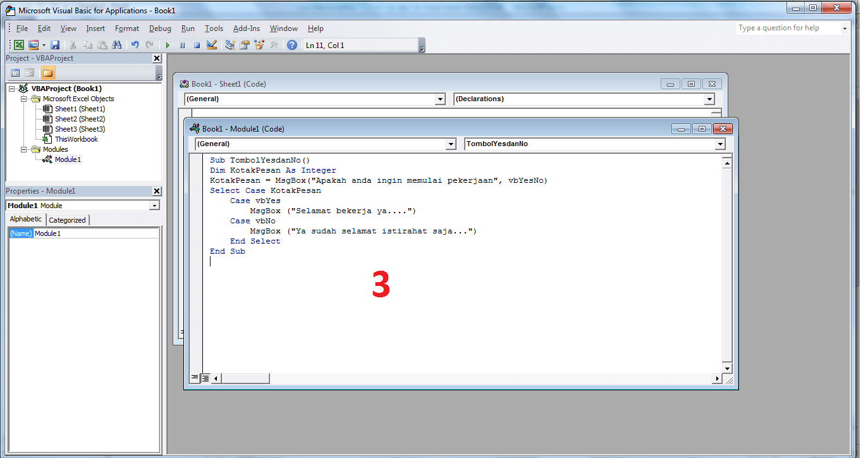This screenshot has width=868, height=458.
Task: Open the Add-Ins menu
Action: click(x=247, y=28)
